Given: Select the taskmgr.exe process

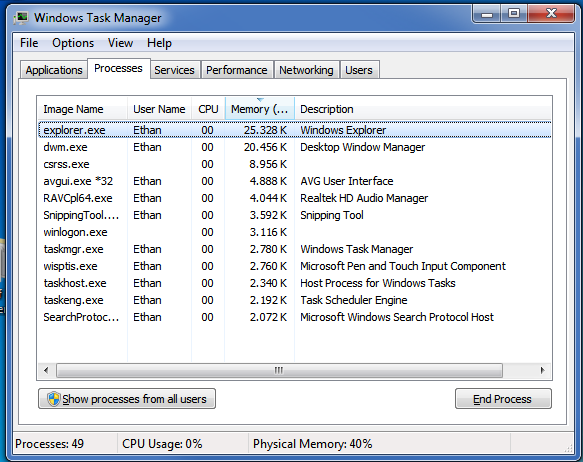Looking at the screenshot, I should [x=294, y=249].
